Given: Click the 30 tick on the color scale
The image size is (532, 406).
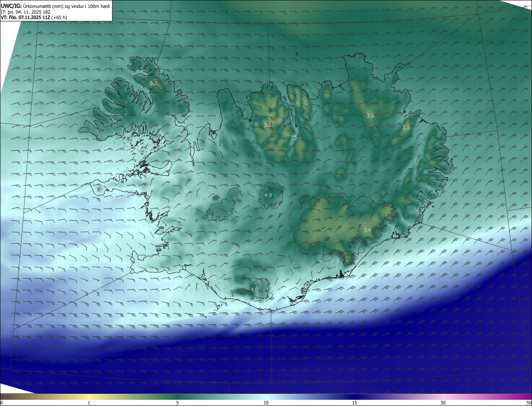Looking at the screenshot, I should click(443, 403).
